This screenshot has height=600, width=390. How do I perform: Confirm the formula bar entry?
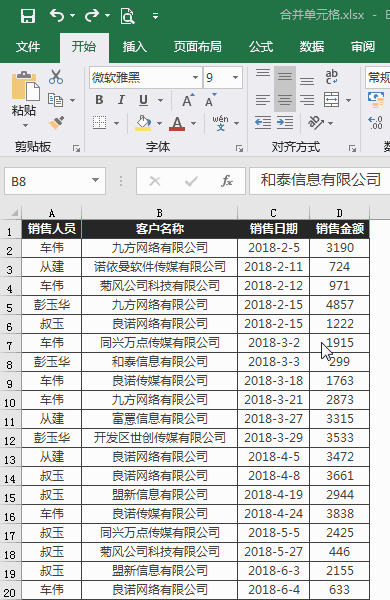pos(191,181)
